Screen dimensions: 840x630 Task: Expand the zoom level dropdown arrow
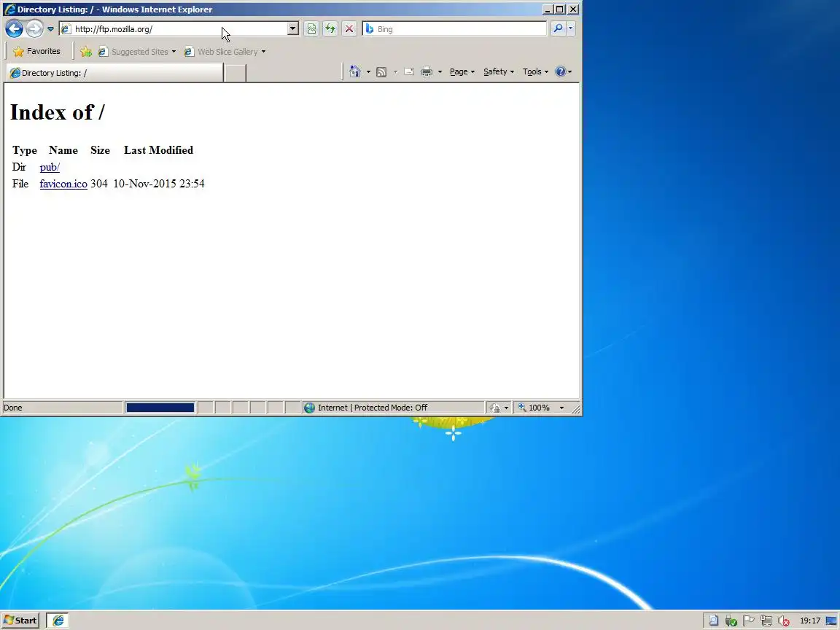[561, 408]
